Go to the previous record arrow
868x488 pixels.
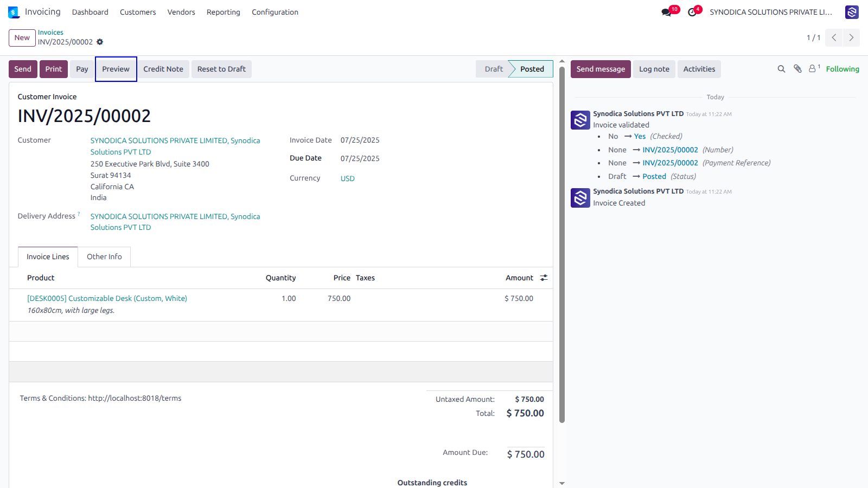(834, 37)
